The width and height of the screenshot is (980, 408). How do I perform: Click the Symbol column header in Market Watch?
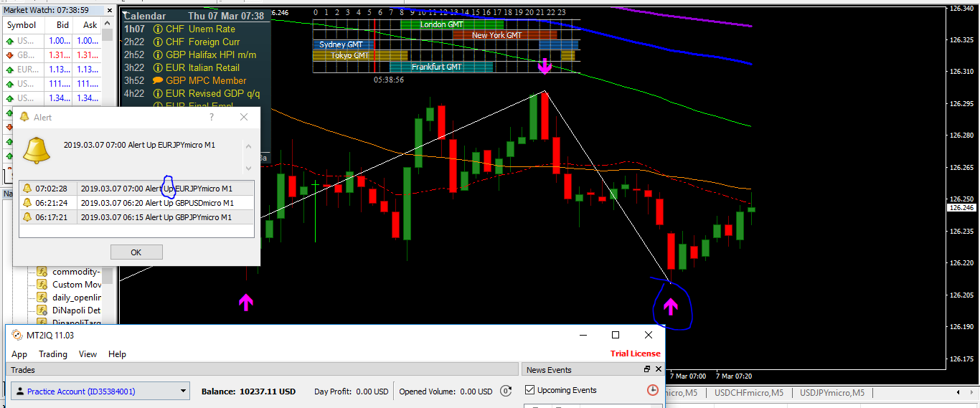(x=22, y=25)
